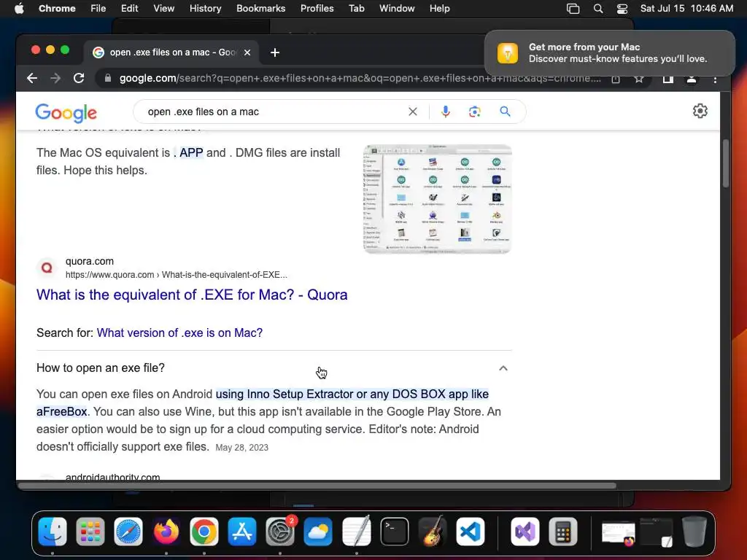Open the File menu
The height and width of the screenshot is (560, 747).
point(98,9)
